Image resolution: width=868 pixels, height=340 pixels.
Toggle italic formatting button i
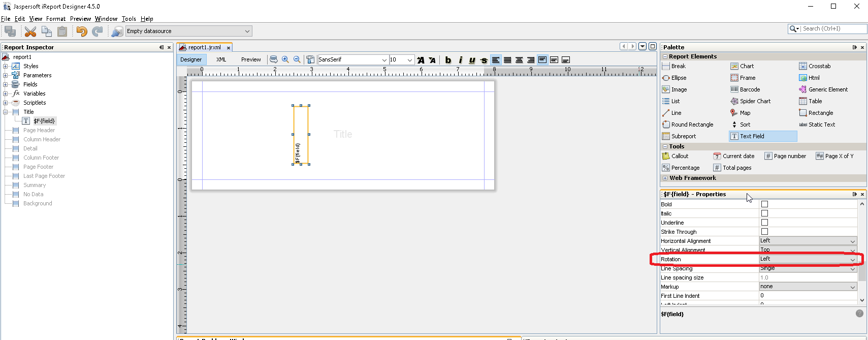click(x=460, y=60)
